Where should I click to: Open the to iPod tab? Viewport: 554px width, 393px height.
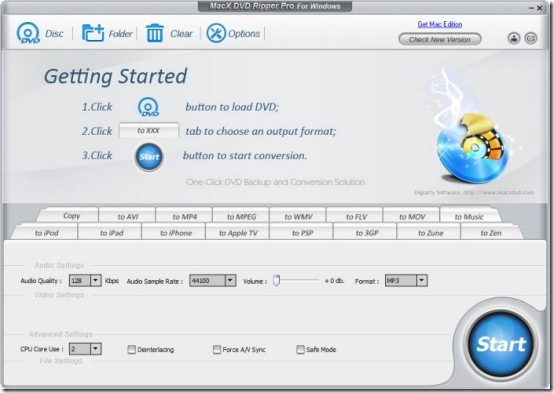[47, 233]
